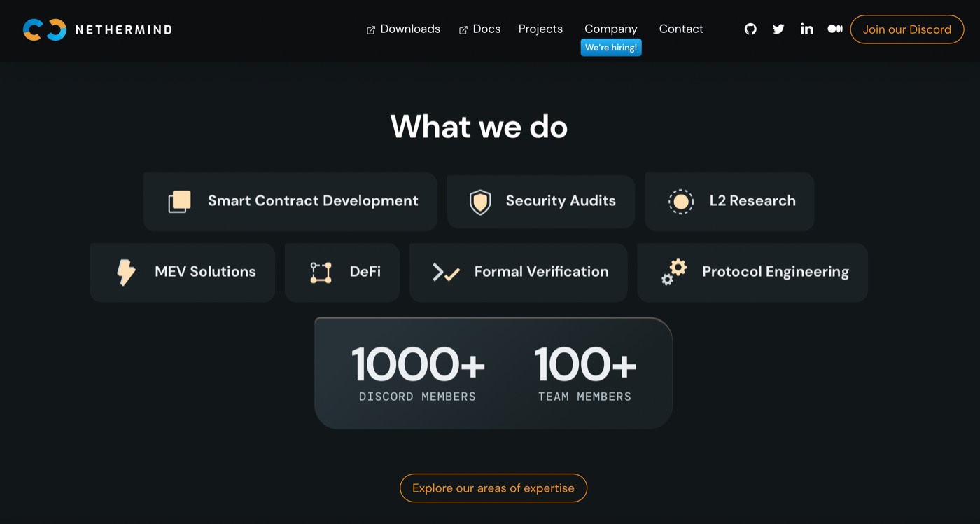Screen dimensions: 980x524
Task: Click the MEV Solutions lightning icon
Action: (126, 273)
